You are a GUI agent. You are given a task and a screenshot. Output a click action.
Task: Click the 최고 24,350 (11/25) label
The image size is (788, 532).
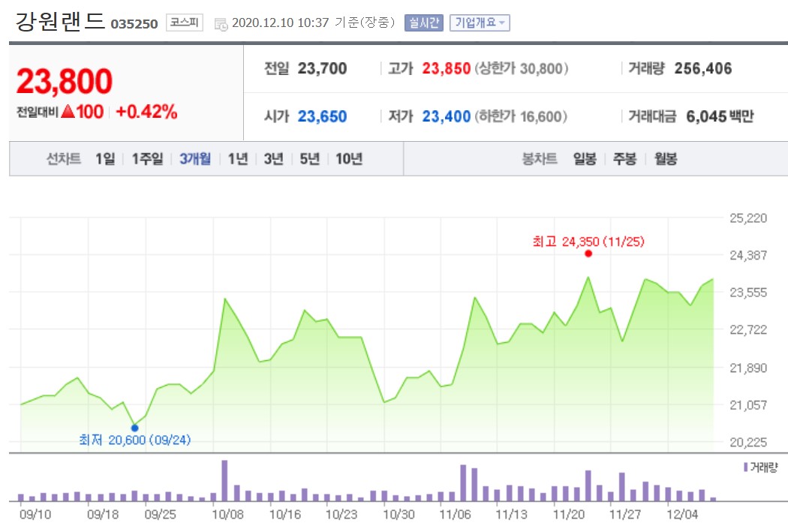pyautogui.click(x=588, y=242)
